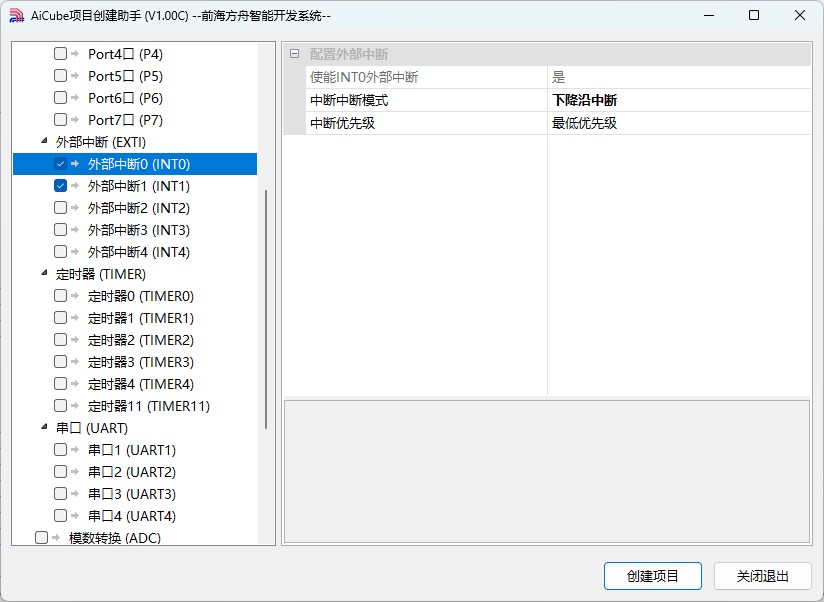
Task: Check 定时器0 (TIMER0) checkbox
Action: 60,296
